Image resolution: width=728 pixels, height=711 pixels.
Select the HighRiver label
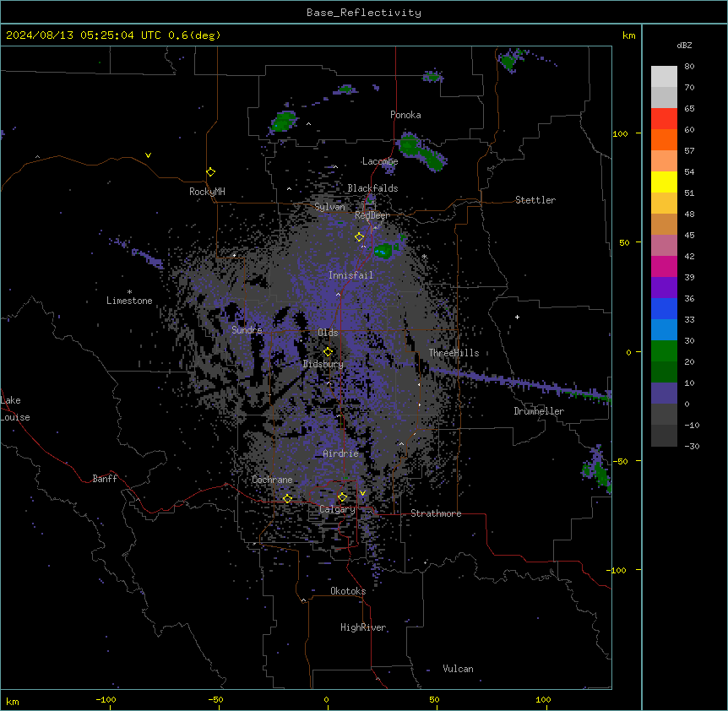tap(363, 627)
